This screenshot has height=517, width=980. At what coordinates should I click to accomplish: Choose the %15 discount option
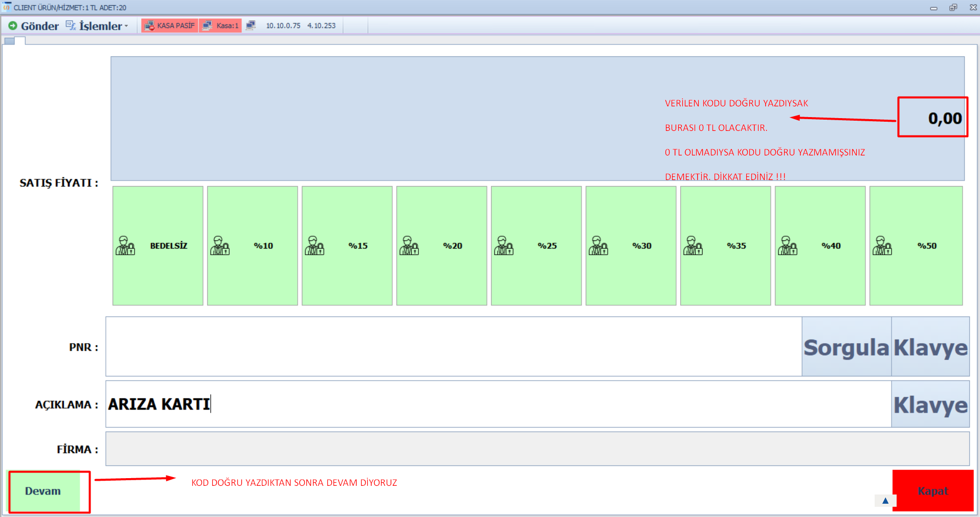coord(347,246)
